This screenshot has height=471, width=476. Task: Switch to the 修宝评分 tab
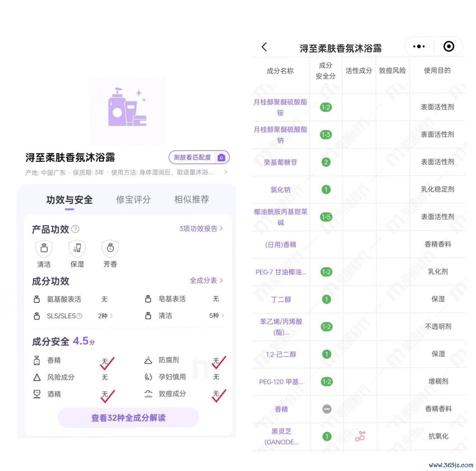coord(133,200)
